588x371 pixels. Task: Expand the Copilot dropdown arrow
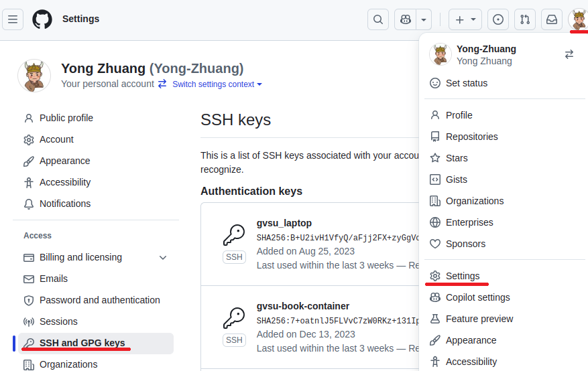424,19
